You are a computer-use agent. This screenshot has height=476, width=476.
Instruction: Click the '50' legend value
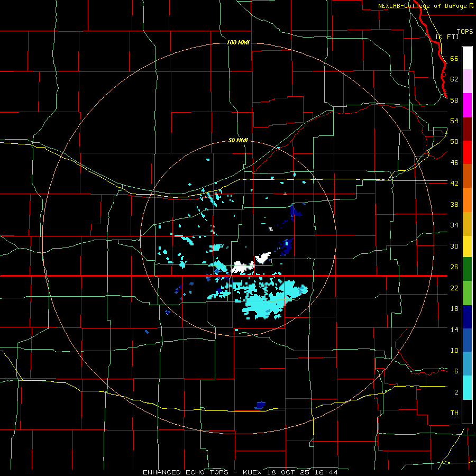454,141
